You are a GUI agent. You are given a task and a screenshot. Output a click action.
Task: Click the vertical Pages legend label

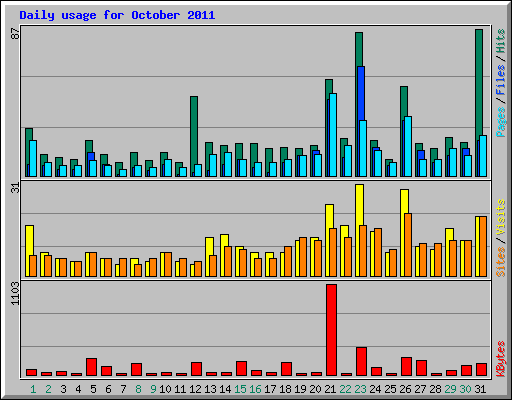click(501, 122)
